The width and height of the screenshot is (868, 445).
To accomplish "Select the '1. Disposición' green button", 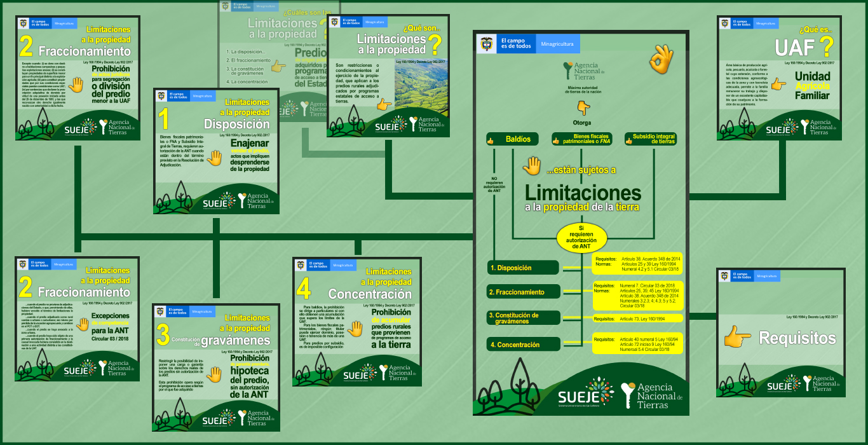I will coord(524,268).
